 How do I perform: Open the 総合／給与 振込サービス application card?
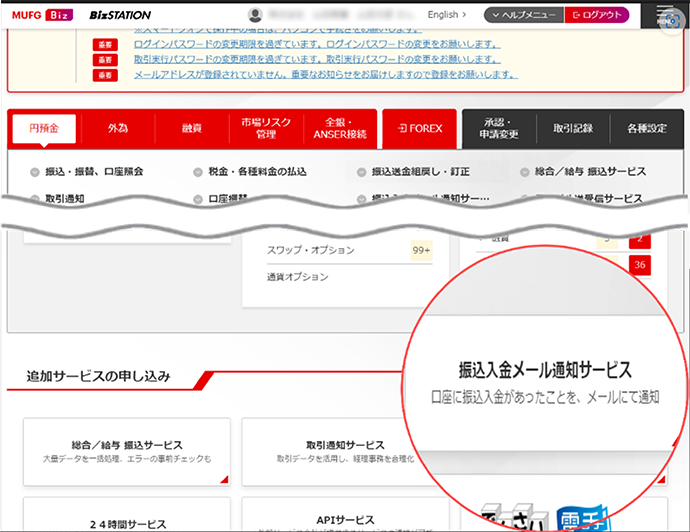pos(127,451)
